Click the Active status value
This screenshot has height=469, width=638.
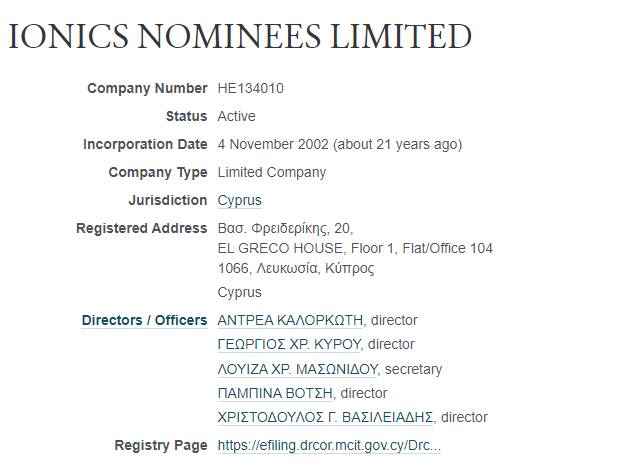[236, 116]
